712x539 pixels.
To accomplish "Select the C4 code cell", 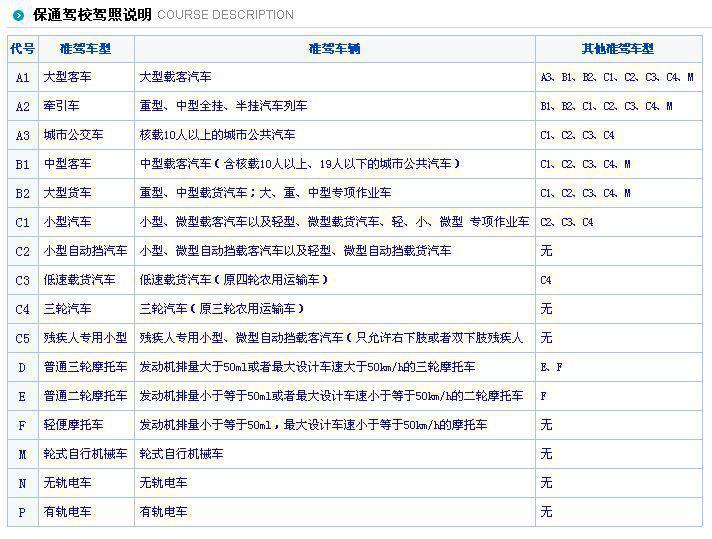I will click(23, 310).
